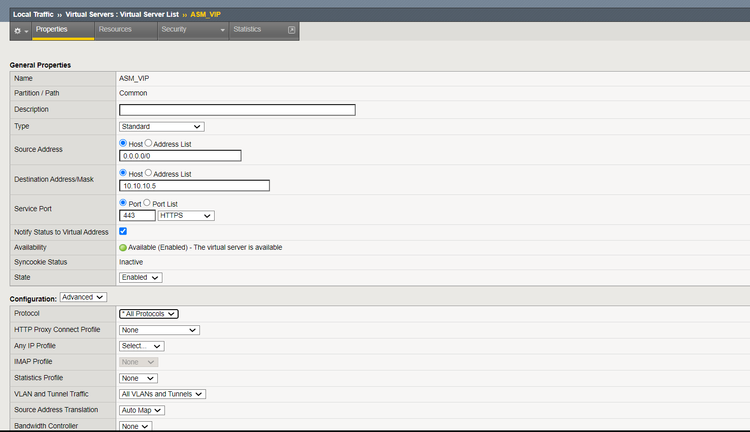Open the HTTPS service port dropdown
The height and width of the screenshot is (432, 750).
(x=186, y=216)
